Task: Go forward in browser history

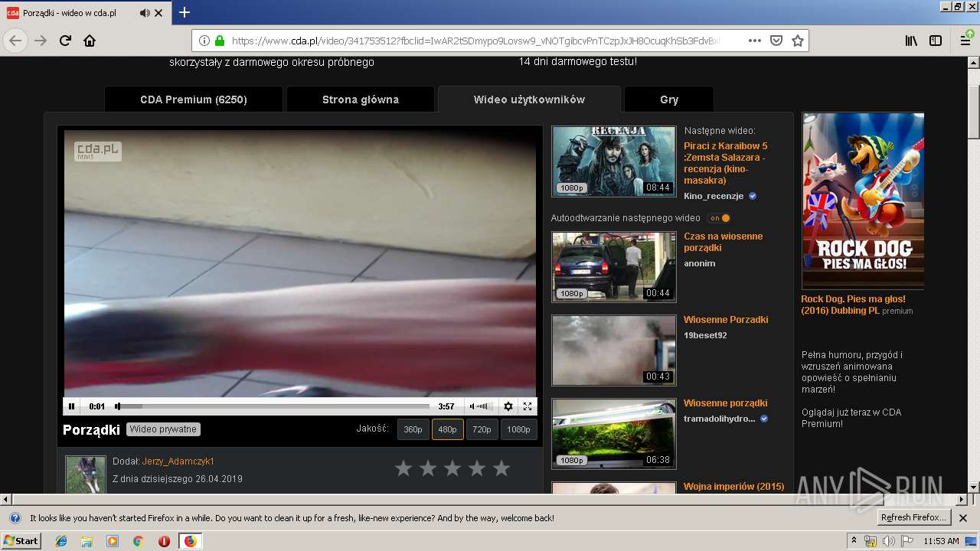Action: [41, 41]
